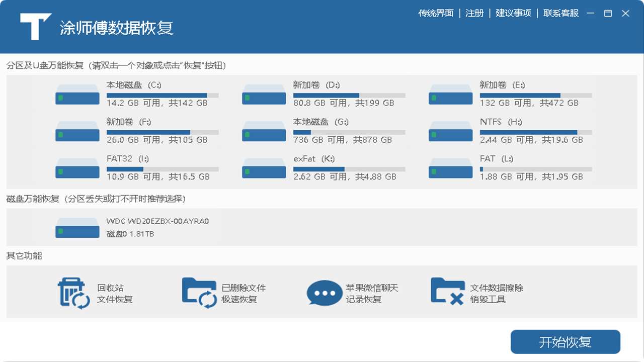
Task: Open the 注册 registration page
Action: click(474, 13)
